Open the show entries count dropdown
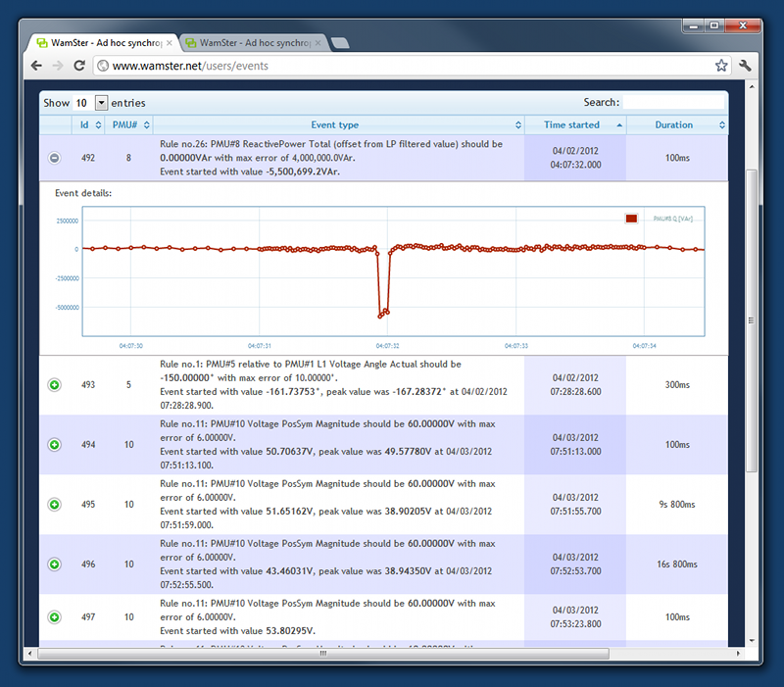784x687 pixels. pos(101,103)
